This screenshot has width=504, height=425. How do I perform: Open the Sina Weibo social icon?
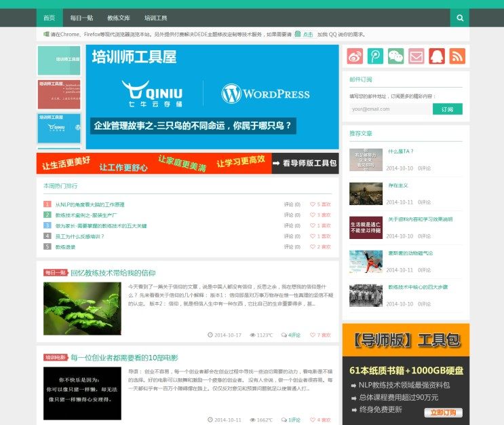(355, 56)
